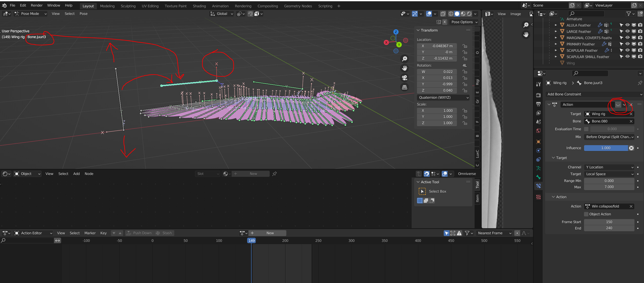Enable the Evaluation Time checkbox
Viewport: 644px width, 283px height.
(x=586, y=129)
